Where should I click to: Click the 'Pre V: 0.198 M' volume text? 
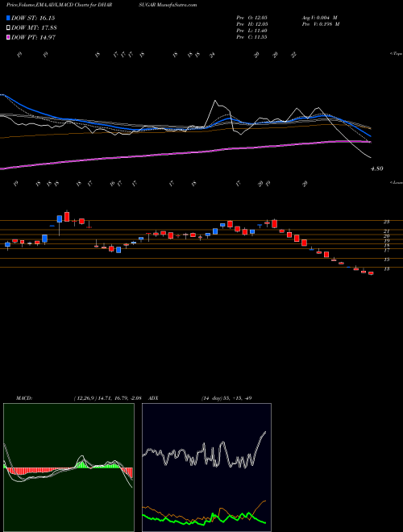pos(321,24)
